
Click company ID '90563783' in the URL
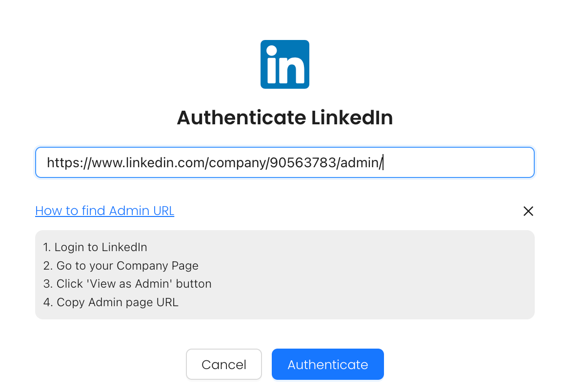click(303, 163)
